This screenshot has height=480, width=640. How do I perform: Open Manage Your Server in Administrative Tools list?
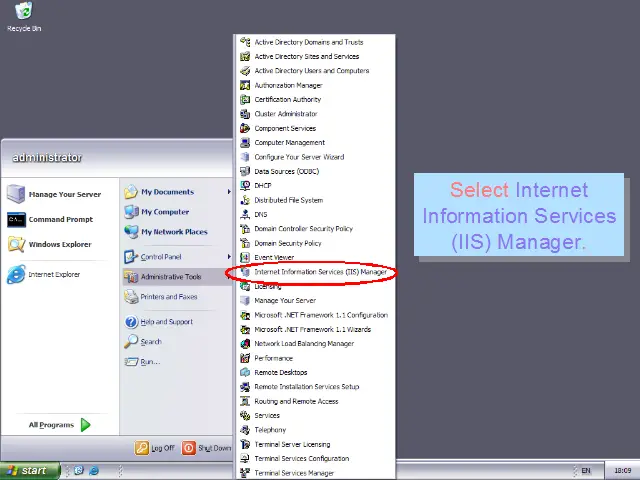pos(314,300)
